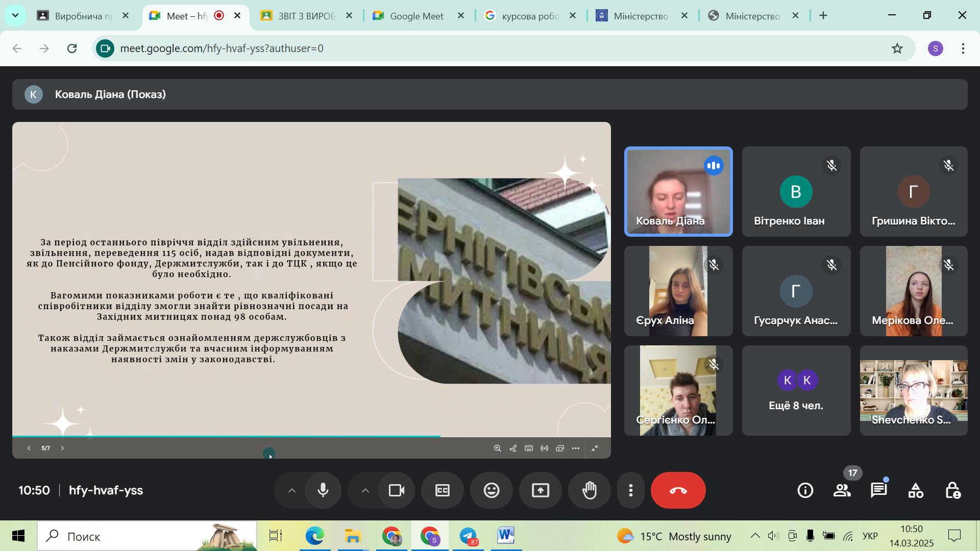This screenshot has height=551, width=980.
Task: Go to next slide in presentation
Action: pyautogui.click(x=62, y=448)
